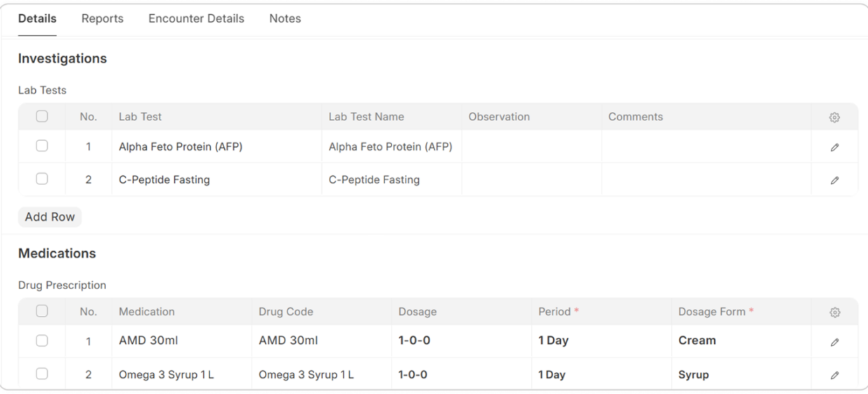The width and height of the screenshot is (868, 394).
Task: Check the C-Peptide Fasting row checkbox
Action: (x=42, y=179)
